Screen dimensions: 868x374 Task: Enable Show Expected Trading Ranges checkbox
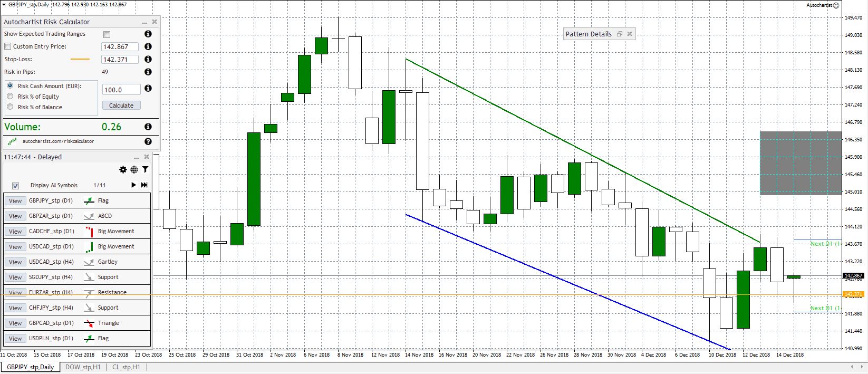tap(107, 34)
